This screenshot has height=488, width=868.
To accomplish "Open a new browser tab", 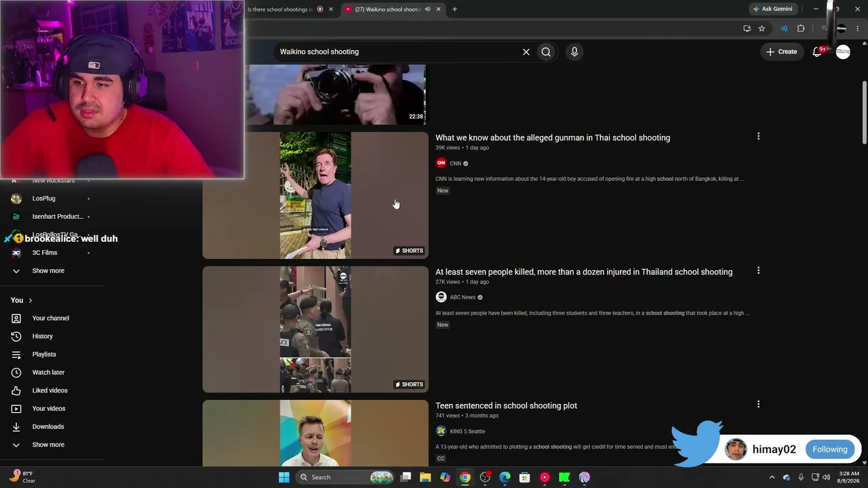I will (x=454, y=9).
